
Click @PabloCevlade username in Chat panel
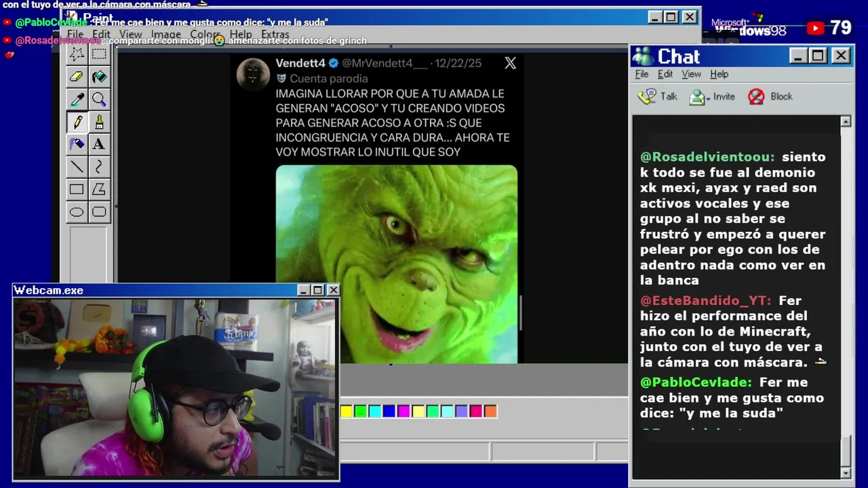point(696,382)
